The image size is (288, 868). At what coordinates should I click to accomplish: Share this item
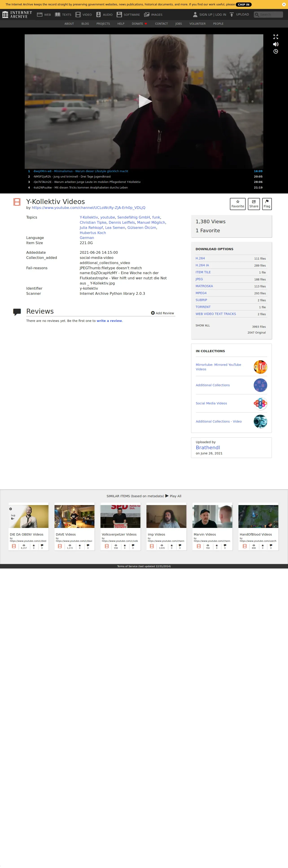tap(254, 204)
